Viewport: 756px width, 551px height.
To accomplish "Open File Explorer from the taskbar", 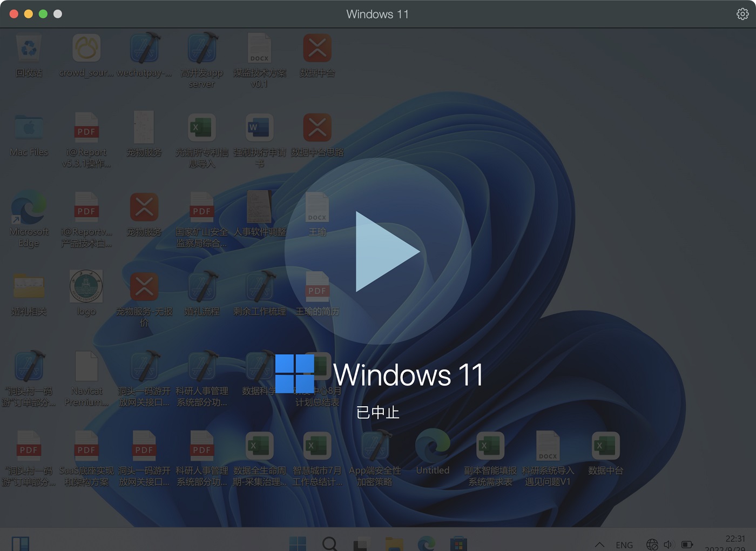I will click(x=394, y=543).
